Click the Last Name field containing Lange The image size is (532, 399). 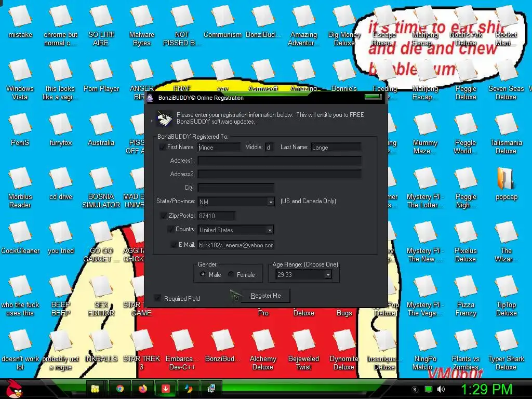coord(336,147)
